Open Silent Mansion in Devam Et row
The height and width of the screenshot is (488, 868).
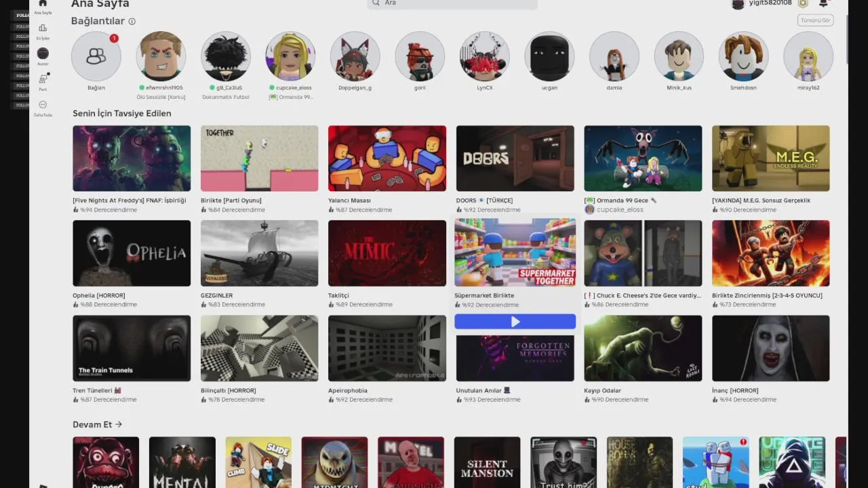pos(487,462)
